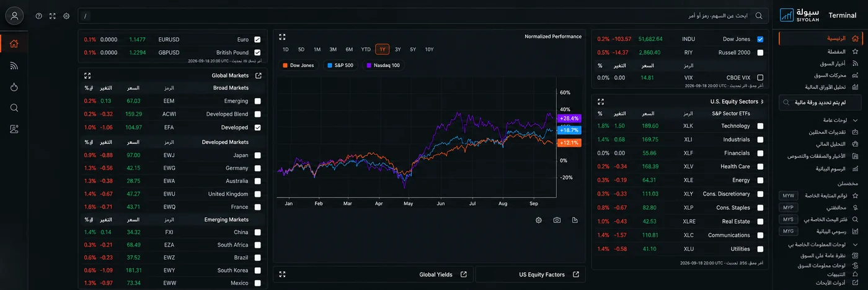Expand the Normalized Performance chart to fullscreen
This screenshot has width=868, height=290.
click(x=282, y=37)
